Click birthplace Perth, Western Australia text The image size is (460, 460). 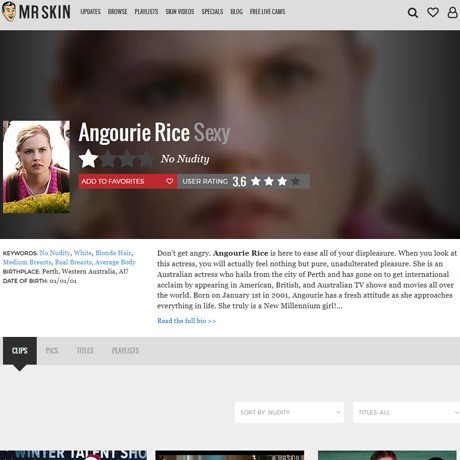click(85, 271)
